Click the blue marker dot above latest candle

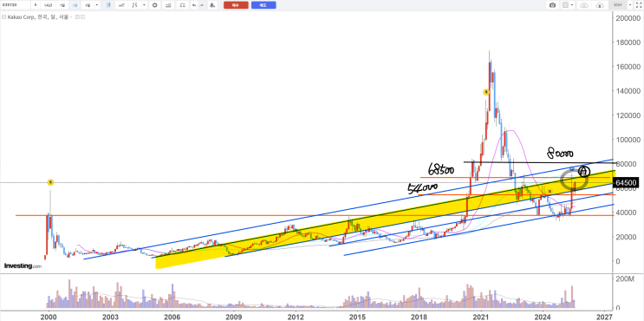tap(572, 169)
